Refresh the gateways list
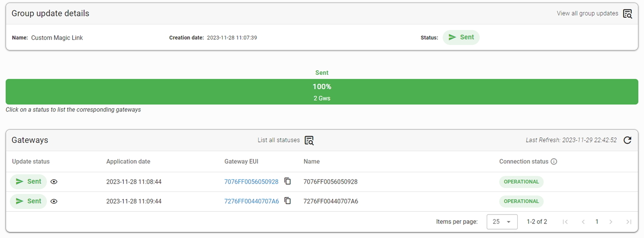This screenshot has height=238, width=644. coord(628,140)
